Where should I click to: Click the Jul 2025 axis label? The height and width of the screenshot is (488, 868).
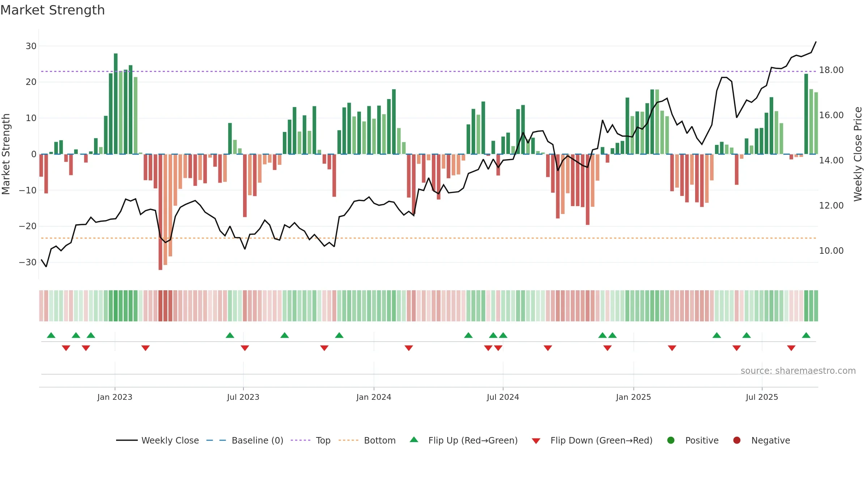762,397
